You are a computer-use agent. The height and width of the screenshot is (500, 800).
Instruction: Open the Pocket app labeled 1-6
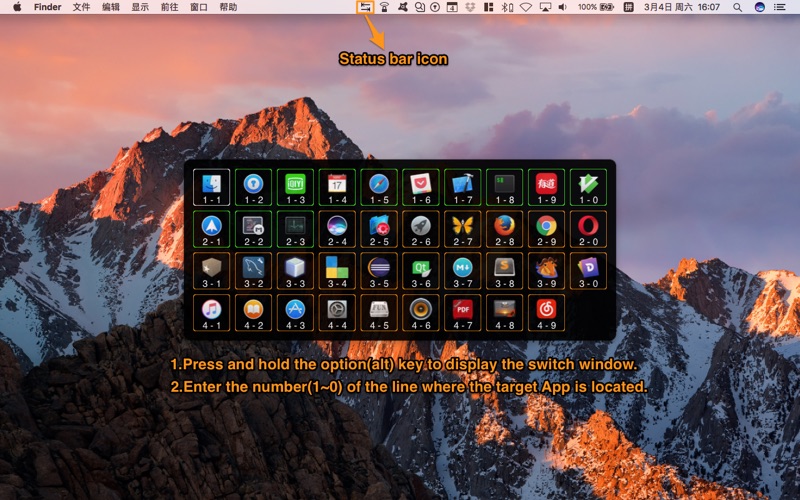pyautogui.click(x=420, y=187)
